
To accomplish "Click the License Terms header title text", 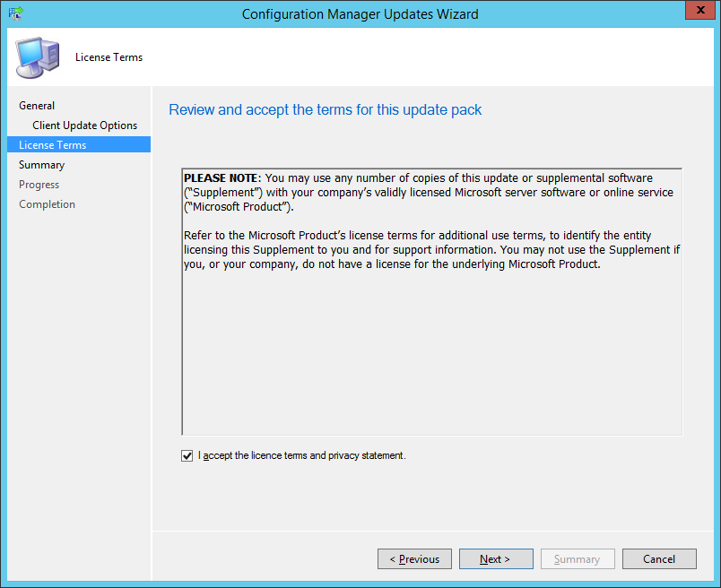I will coord(109,57).
